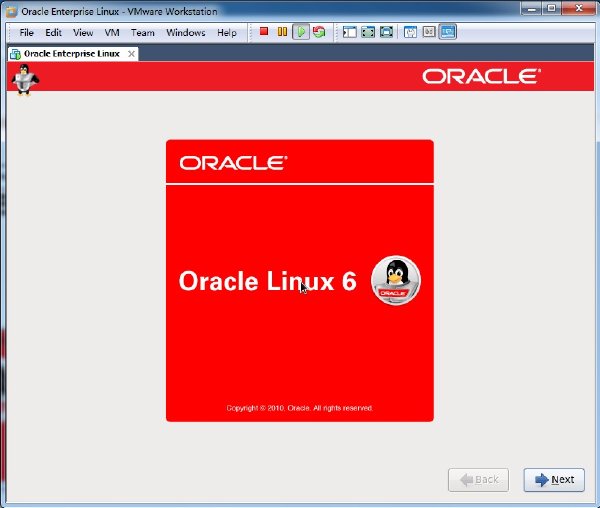Screen dimensions: 600x508
Task: Click the snapshot manager toolbar icon
Action: point(410,32)
